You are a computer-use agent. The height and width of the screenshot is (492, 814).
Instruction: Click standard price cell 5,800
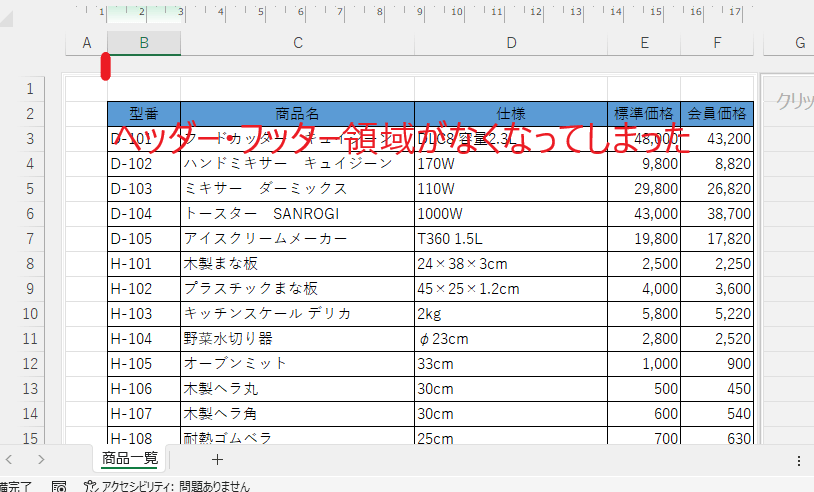[x=644, y=313]
